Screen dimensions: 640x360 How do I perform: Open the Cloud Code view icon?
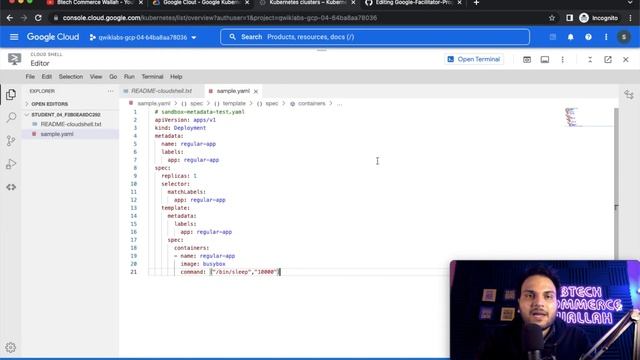tap(11, 187)
